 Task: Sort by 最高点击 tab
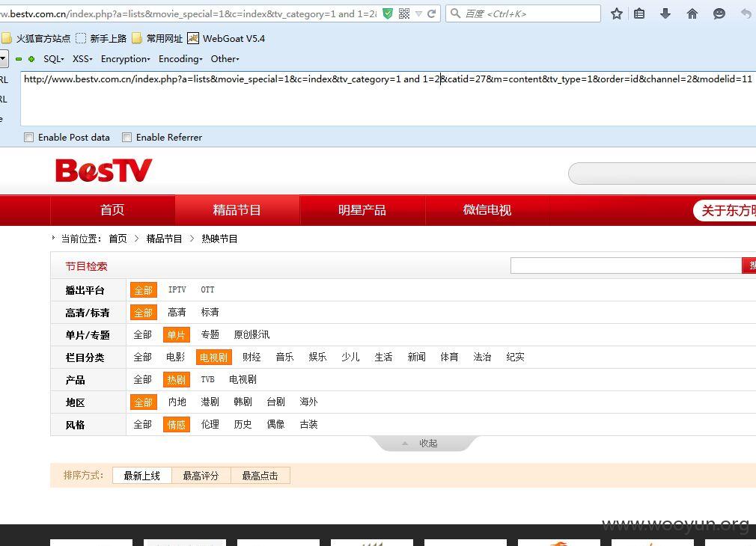260,476
